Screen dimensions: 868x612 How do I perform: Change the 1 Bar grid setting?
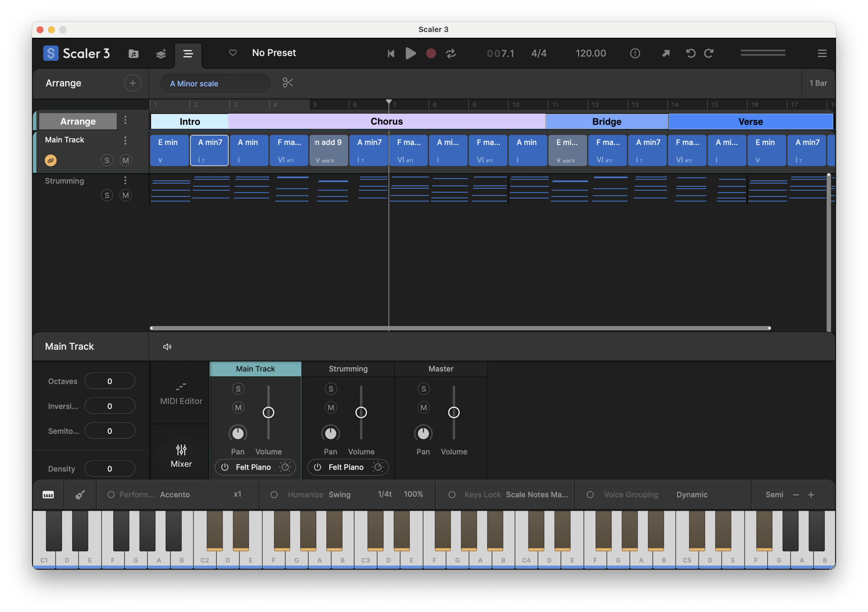818,83
